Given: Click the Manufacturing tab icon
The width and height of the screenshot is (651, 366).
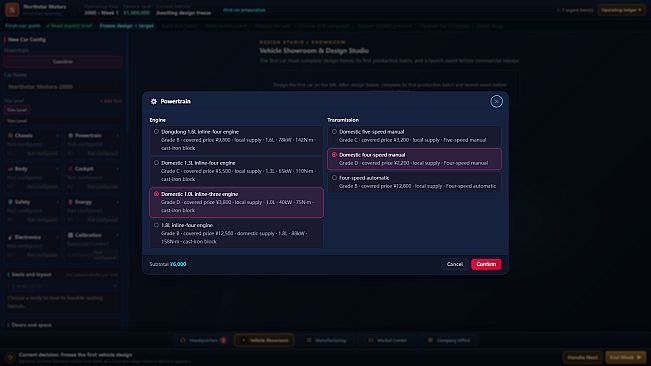Looking at the screenshot, I should pyautogui.click(x=308, y=340).
